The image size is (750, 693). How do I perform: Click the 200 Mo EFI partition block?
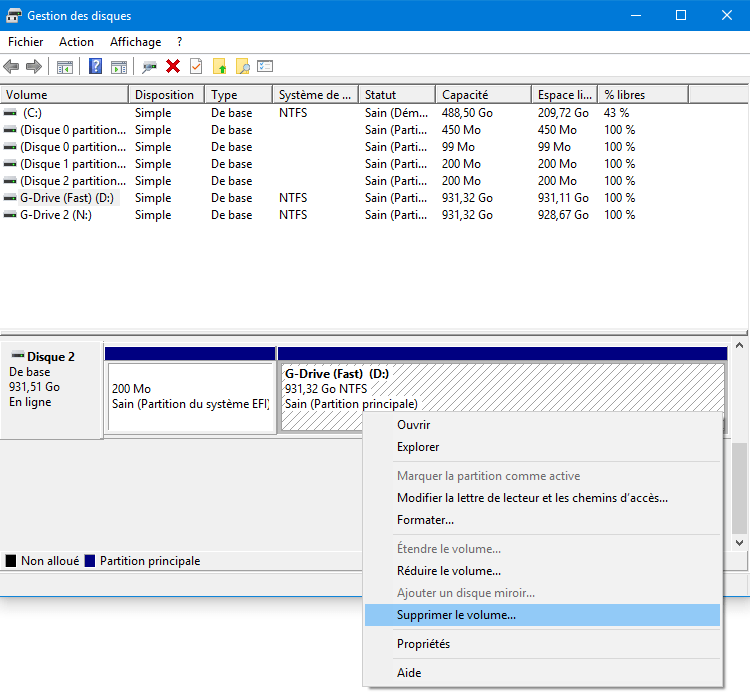[190, 396]
